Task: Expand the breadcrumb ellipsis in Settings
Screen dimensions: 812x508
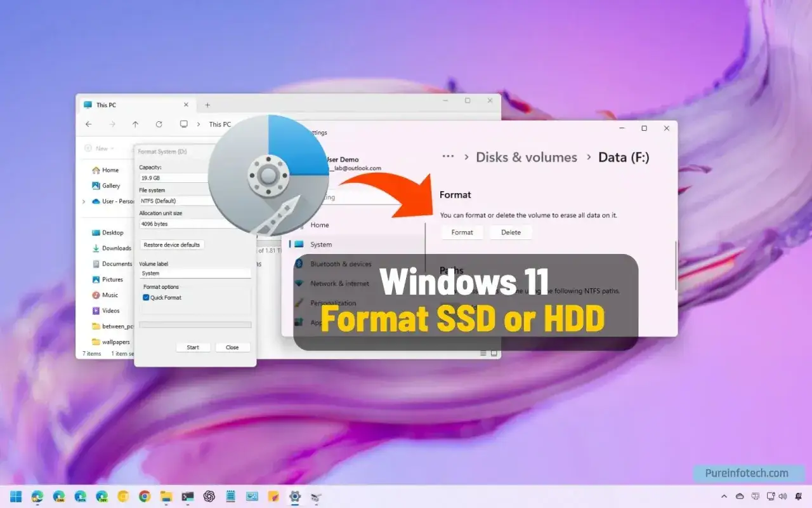Action: tap(449, 157)
